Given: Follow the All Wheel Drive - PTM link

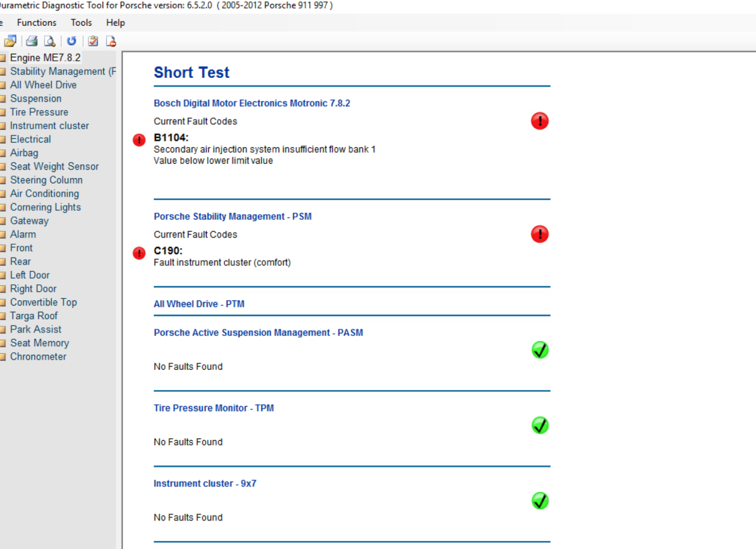Looking at the screenshot, I should click(199, 304).
